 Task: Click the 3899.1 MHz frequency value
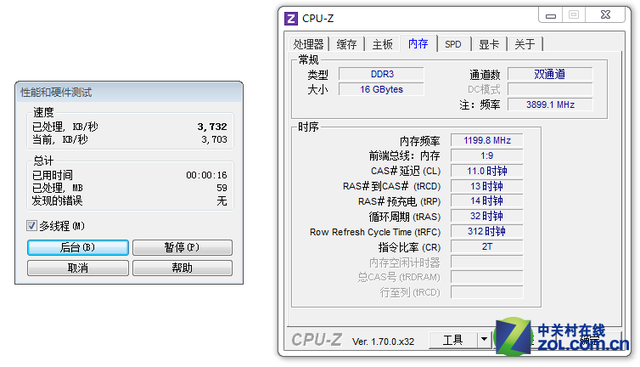click(x=550, y=105)
